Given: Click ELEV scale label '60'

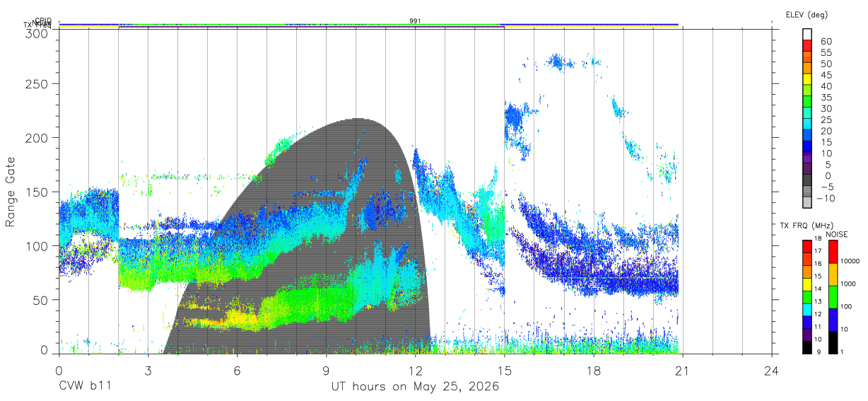Looking at the screenshot, I should point(826,41).
